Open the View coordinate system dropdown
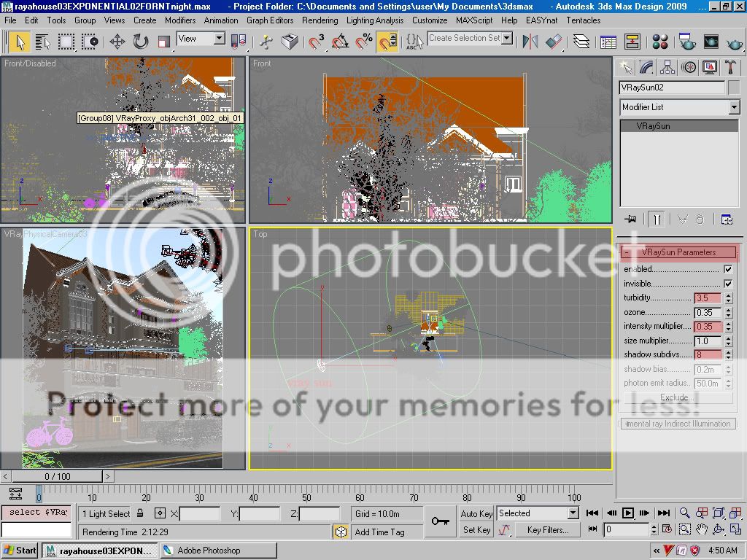This screenshot has width=747, height=560. (x=201, y=39)
